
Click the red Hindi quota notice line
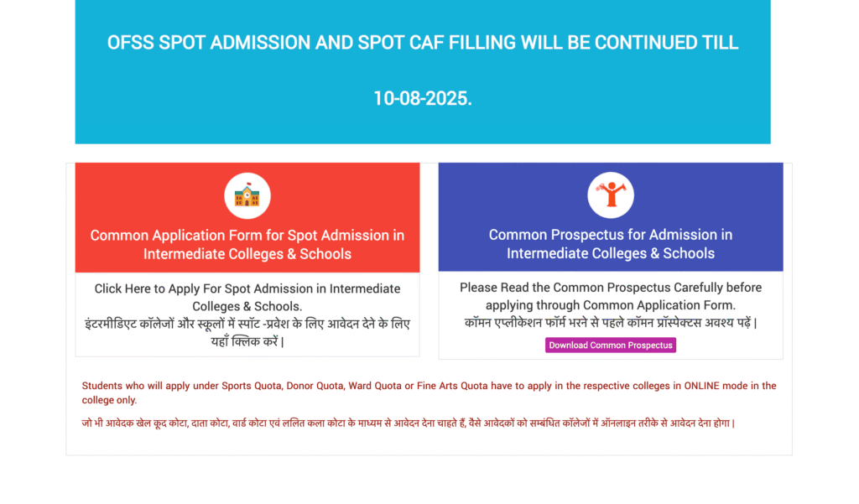point(408,423)
